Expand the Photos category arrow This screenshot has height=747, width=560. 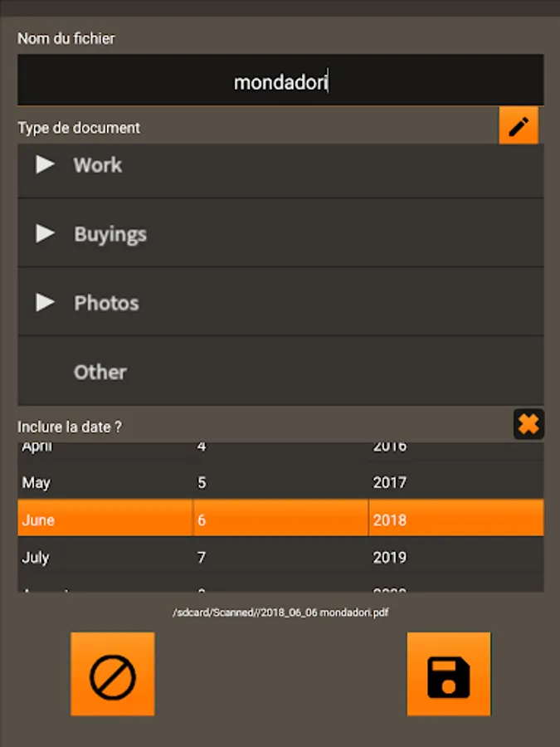pyautogui.click(x=45, y=303)
